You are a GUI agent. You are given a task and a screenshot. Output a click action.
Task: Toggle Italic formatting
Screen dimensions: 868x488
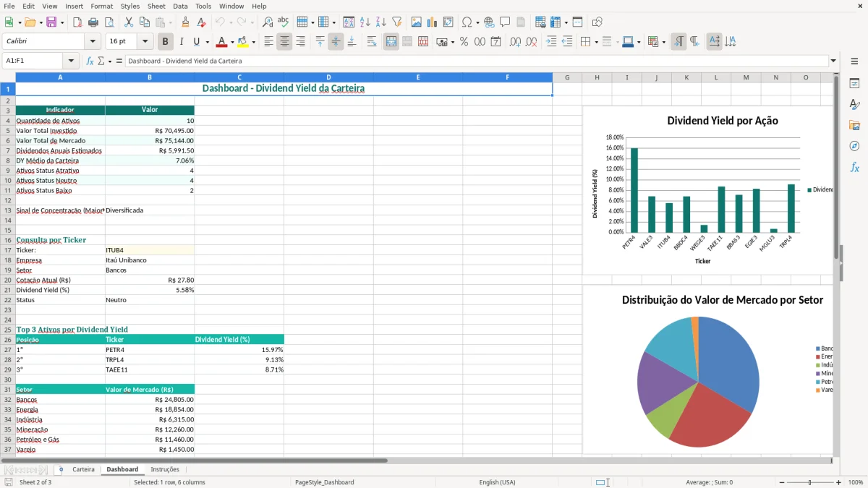(x=182, y=42)
